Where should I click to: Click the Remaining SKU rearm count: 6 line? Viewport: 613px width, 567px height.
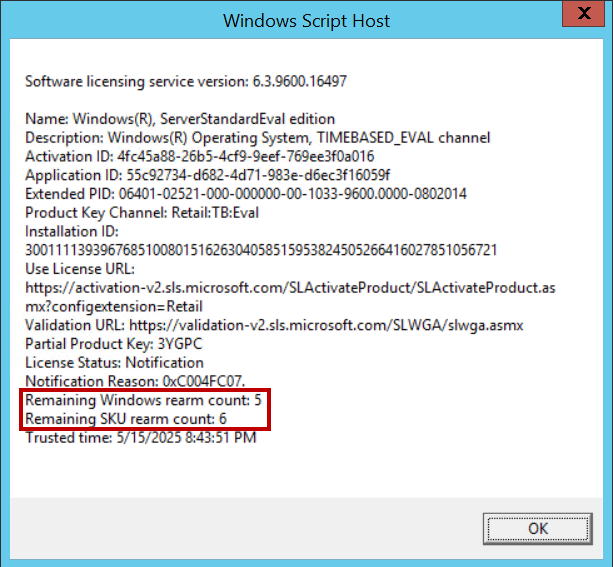pyautogui.click(x=126, y=419)
